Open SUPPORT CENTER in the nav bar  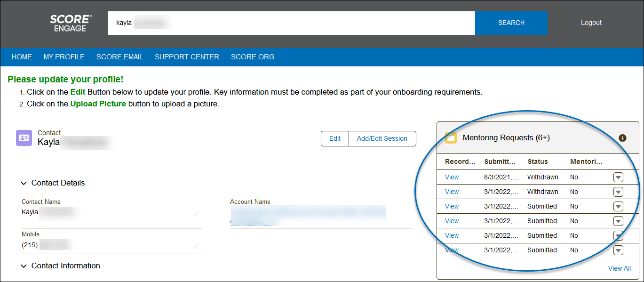click(x=187, y=57)
